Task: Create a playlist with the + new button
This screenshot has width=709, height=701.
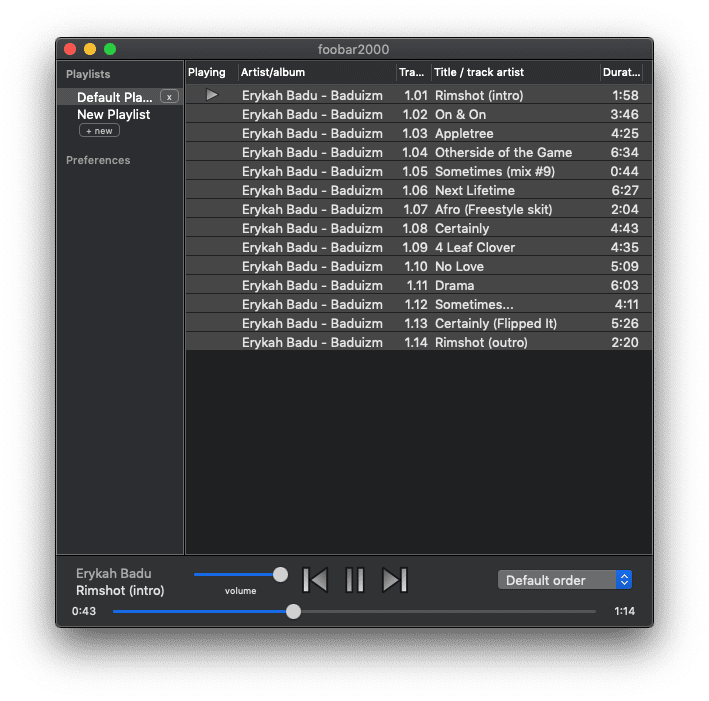Action: pos(99,131)
